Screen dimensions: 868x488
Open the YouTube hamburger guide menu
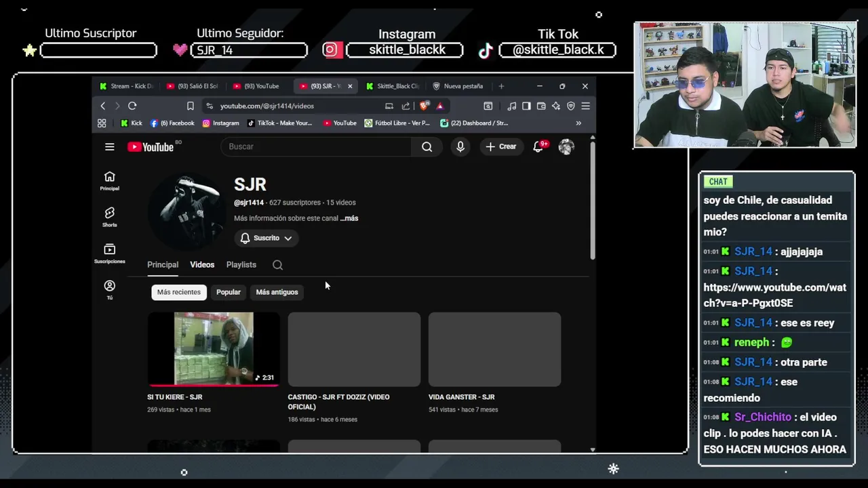[x=109, y=146]
